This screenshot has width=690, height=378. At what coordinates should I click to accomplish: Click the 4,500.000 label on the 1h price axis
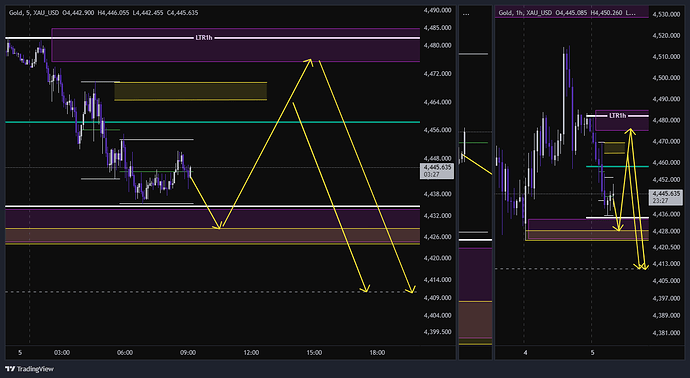coord(666,78)
